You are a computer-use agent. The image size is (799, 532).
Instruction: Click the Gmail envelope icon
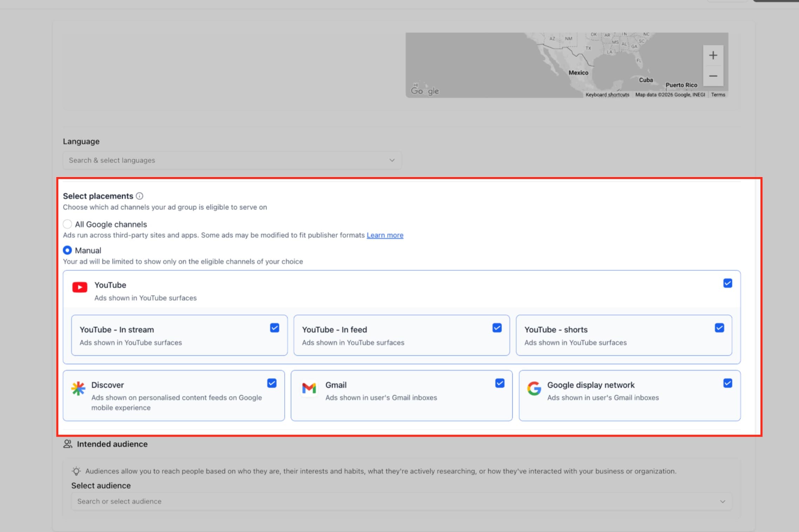click(309, 388)
